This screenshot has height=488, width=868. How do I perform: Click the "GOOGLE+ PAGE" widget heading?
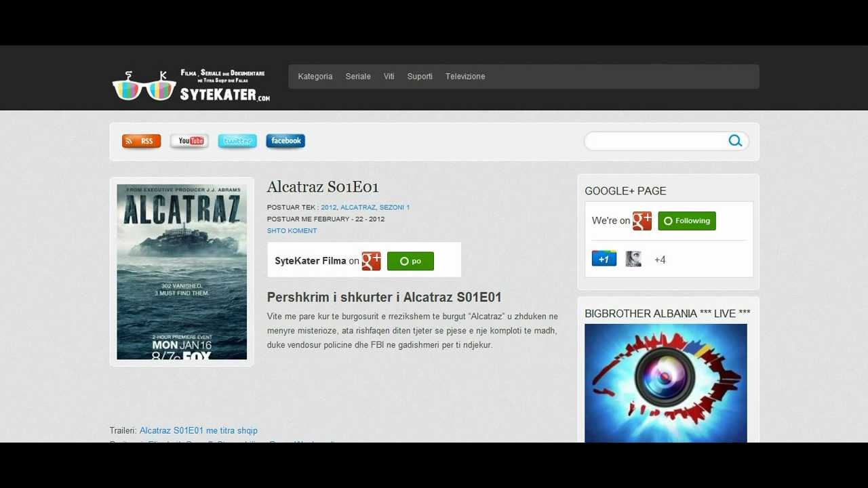coord(625,191)
